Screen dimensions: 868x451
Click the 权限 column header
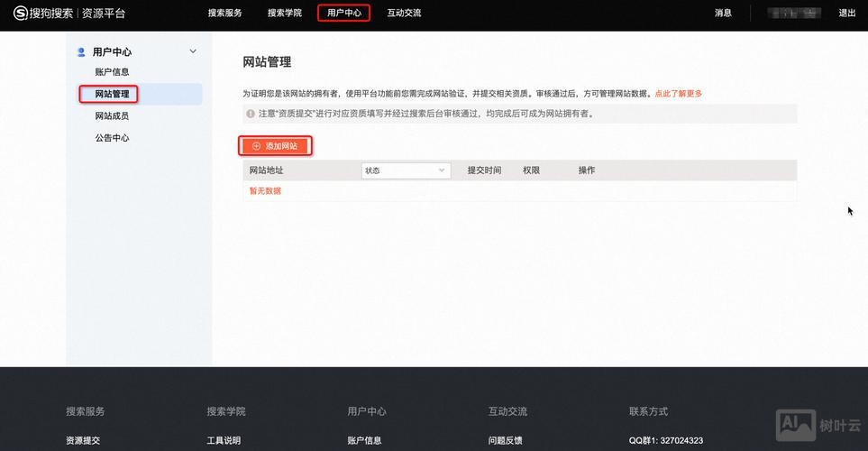click(531, 170)
